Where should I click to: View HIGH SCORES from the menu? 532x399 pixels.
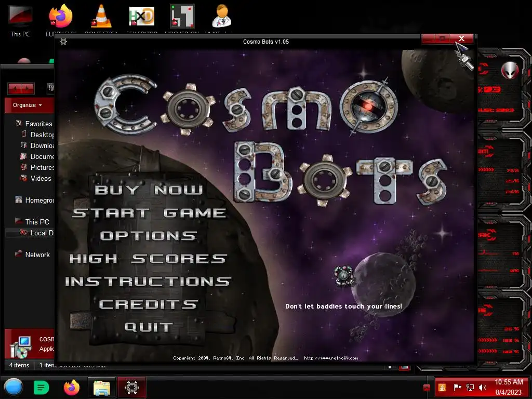tap(148, 259)
